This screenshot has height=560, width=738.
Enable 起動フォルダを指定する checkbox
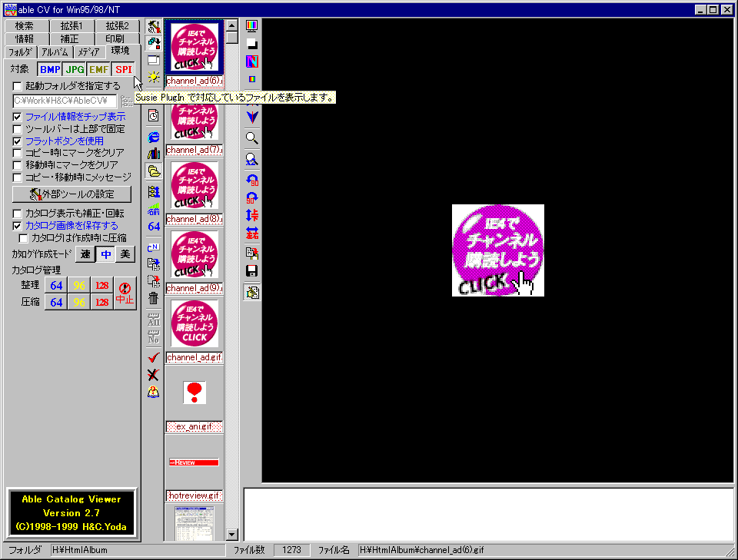(x=18, y=86)
